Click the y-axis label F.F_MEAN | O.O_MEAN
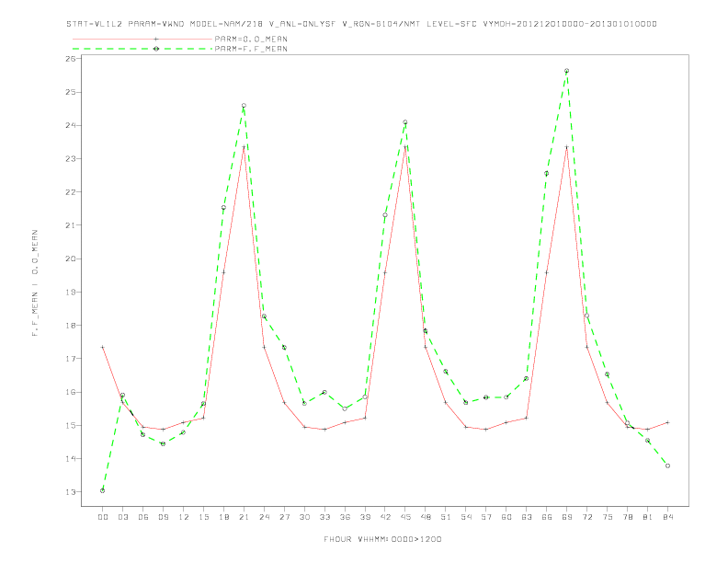 pyautogui.click(x=35, y=283)
